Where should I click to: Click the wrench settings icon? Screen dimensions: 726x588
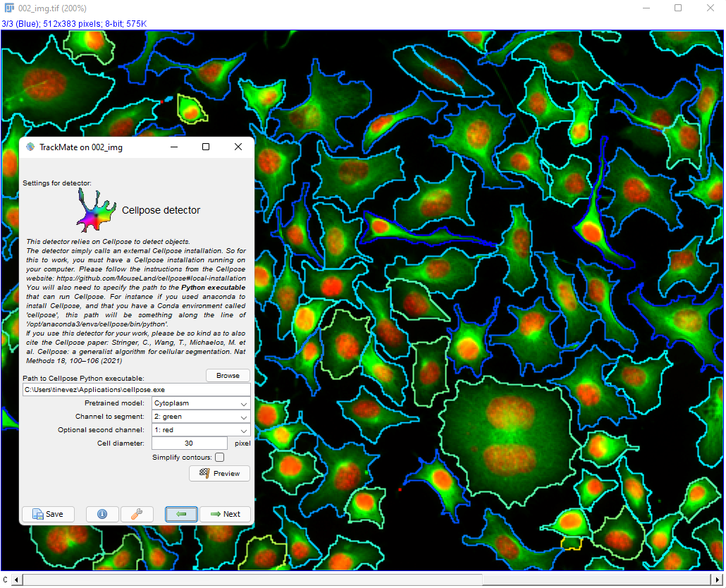137,514
